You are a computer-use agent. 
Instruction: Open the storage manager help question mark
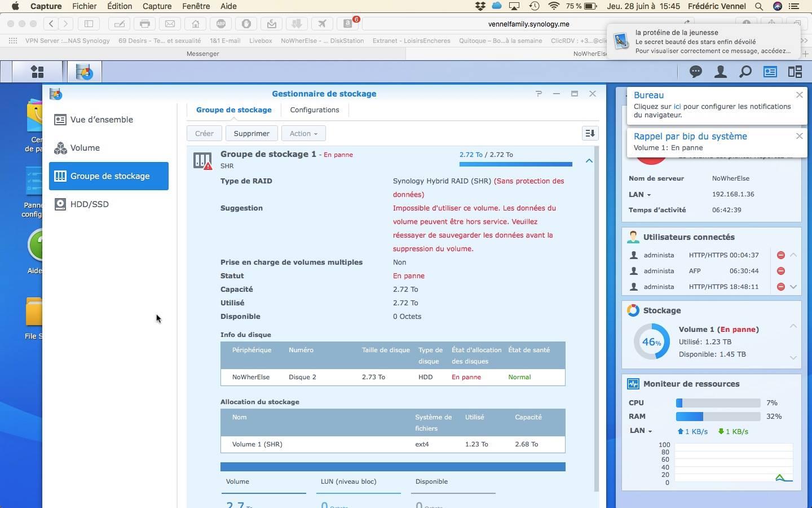pos(539,94)
